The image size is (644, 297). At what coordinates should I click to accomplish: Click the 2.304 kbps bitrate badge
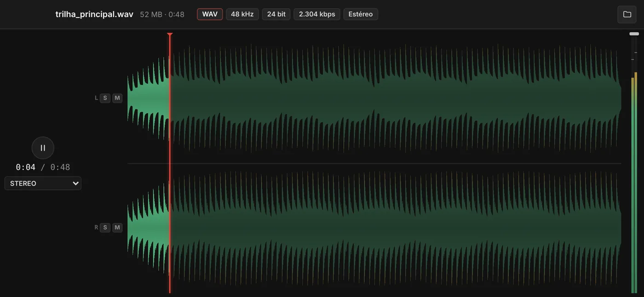(317, 14)
